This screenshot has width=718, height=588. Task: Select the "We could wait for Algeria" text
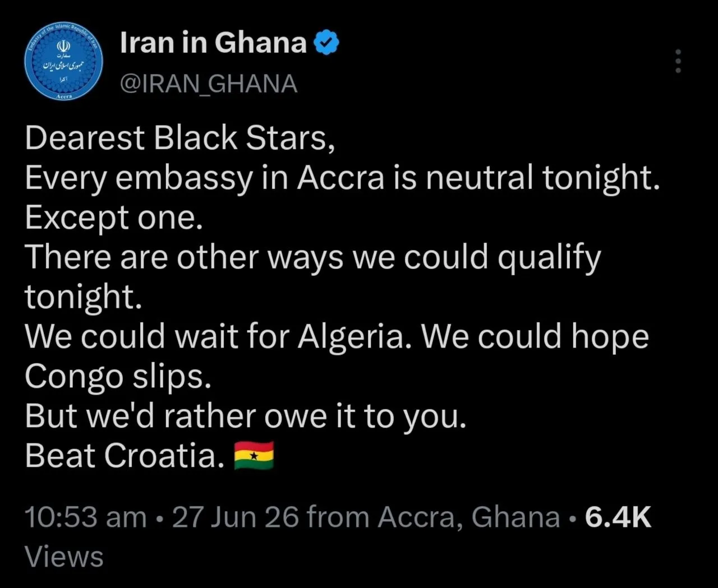click(214, 337)
